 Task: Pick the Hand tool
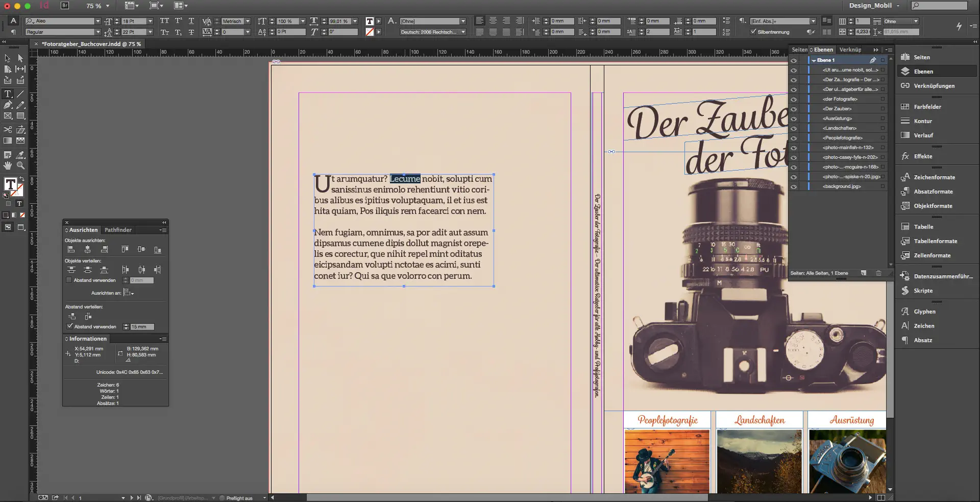pyautogui.click(x=8, y=165)
